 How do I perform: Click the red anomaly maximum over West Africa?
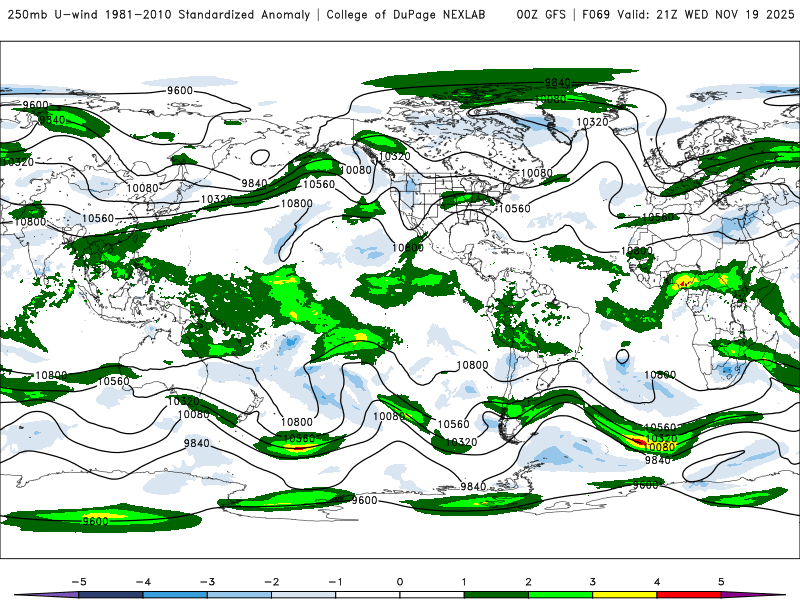coord(684,282)
